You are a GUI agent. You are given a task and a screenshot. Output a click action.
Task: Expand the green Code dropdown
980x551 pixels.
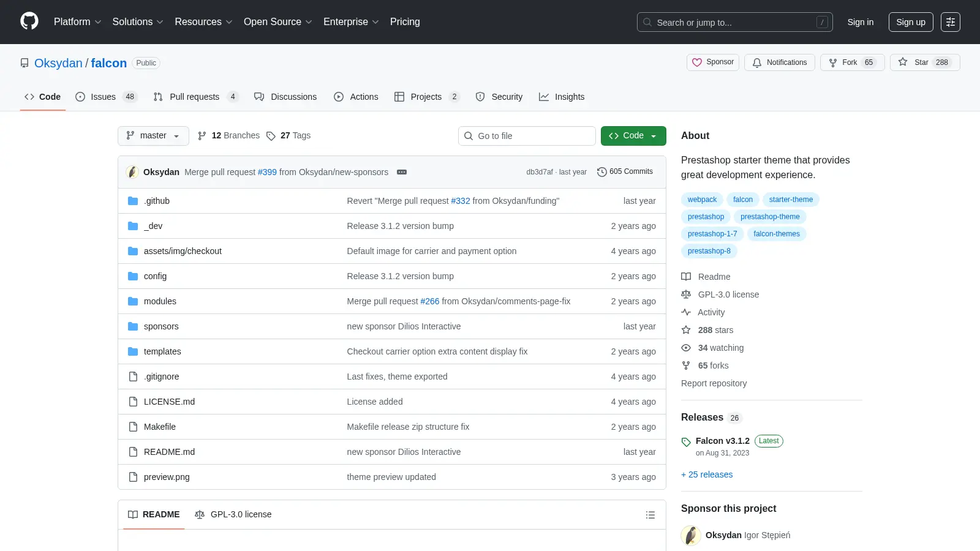633,136
